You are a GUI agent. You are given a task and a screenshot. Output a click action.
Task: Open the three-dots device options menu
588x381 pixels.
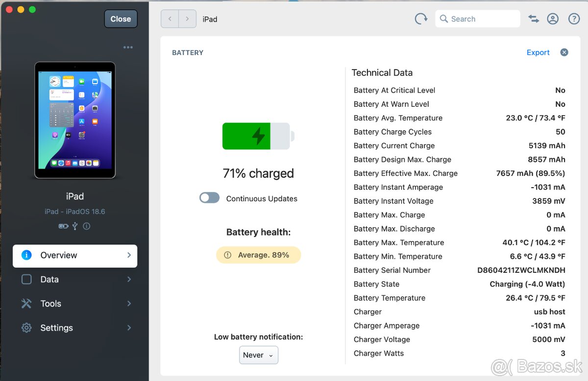coord(128,48)
